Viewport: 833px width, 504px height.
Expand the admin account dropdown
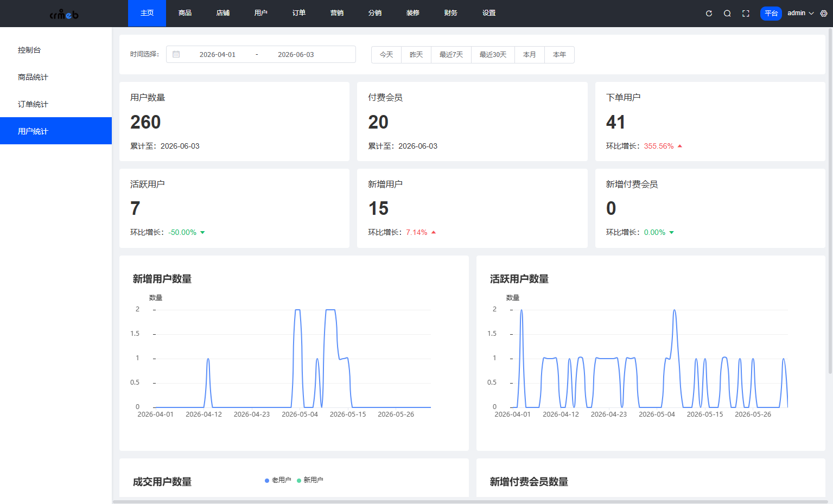click(800, 13)
